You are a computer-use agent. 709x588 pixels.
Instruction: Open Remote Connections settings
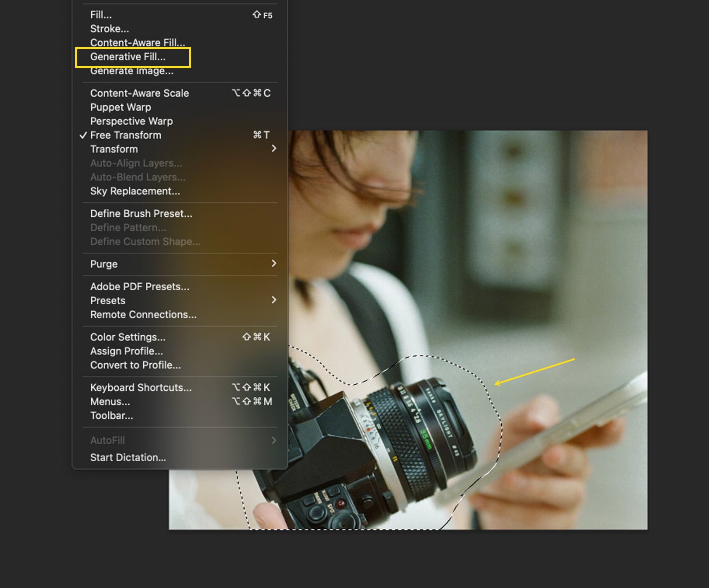click(143, 315)
